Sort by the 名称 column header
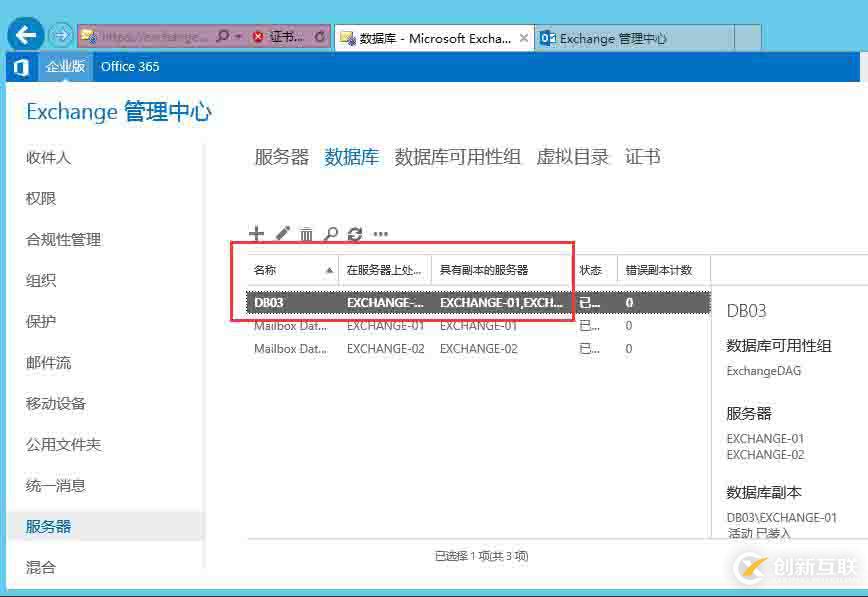Screen dimensions: 868x597 click(x=292, y=270)
